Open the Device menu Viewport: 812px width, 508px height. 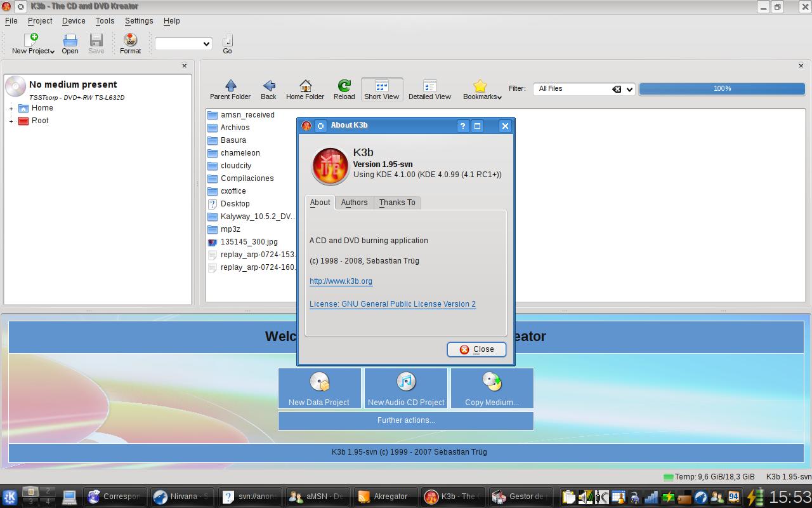(x=74, y=21)
